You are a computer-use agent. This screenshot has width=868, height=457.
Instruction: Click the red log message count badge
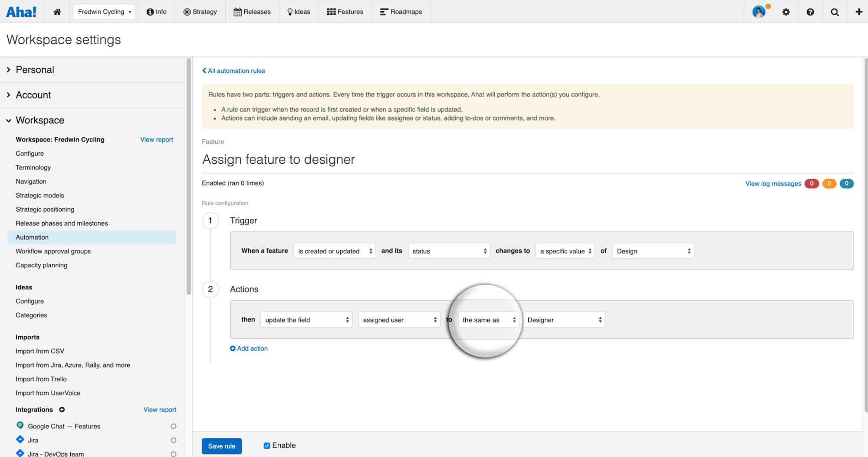coord(812,184)
